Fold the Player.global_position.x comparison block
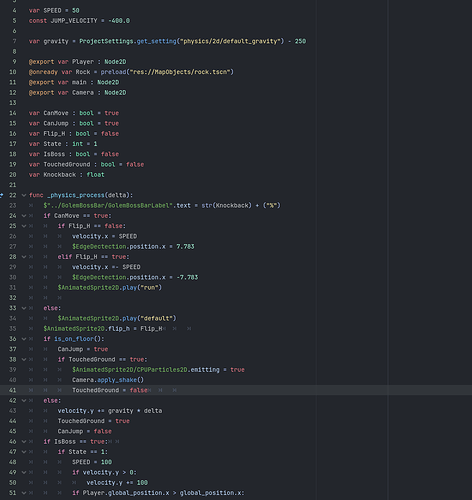Image resolution: width=472 pixels, height=500 pixels. (24, 493)
